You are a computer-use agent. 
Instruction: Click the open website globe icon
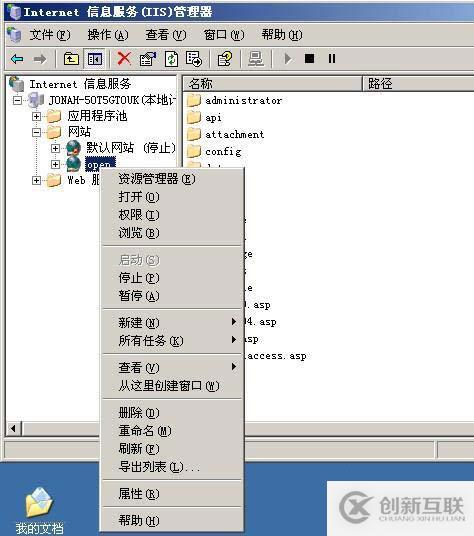pyautogui.click(x=73, y=164)
